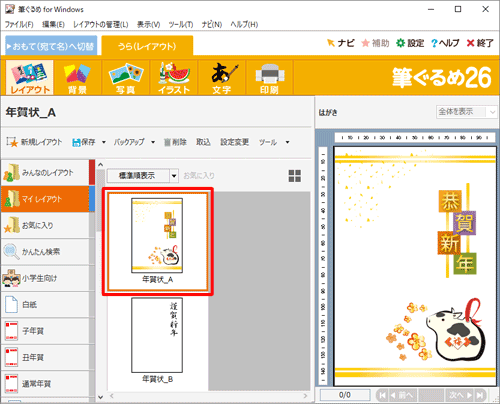The height and width of the screenshot is (404, 500).
Task: Select the 文字 (text) tool icon
Action: (x=222, y=78)
